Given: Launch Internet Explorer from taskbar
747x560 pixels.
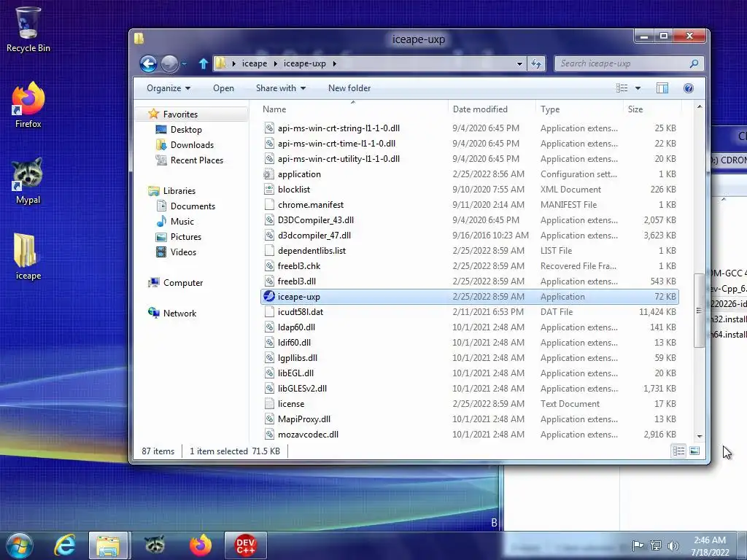Looking at the screenshot, I should coord(65,545).
